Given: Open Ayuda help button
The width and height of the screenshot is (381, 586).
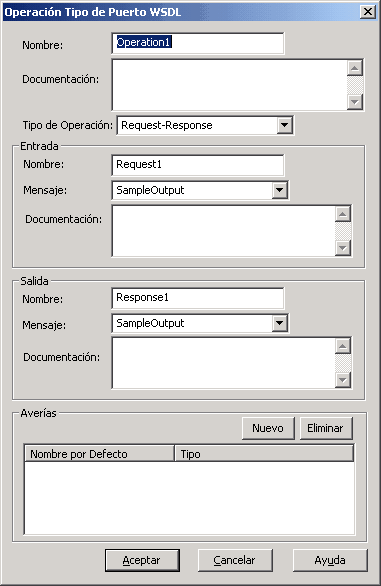Looking at the screenshot, I should click(x=330, y=560).
